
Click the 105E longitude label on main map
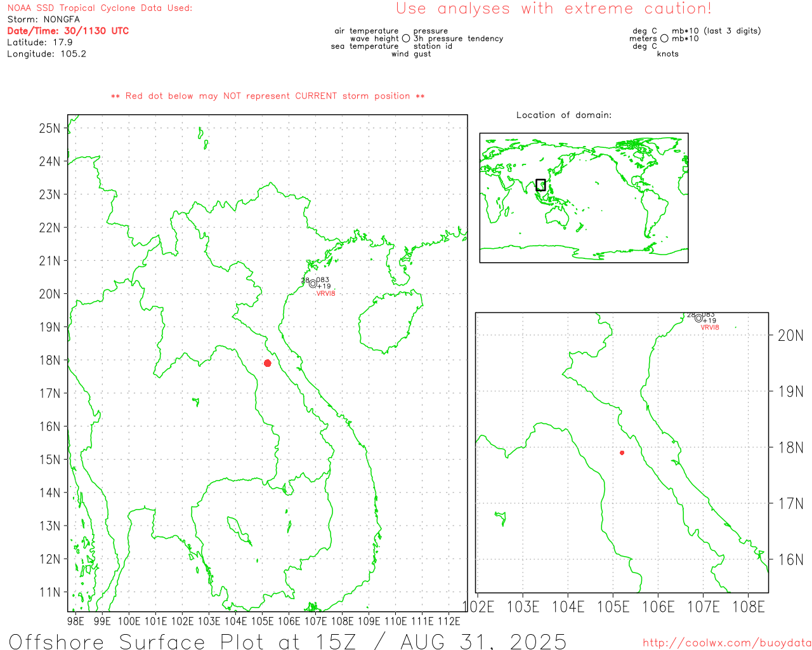click(x=262, y=621)
